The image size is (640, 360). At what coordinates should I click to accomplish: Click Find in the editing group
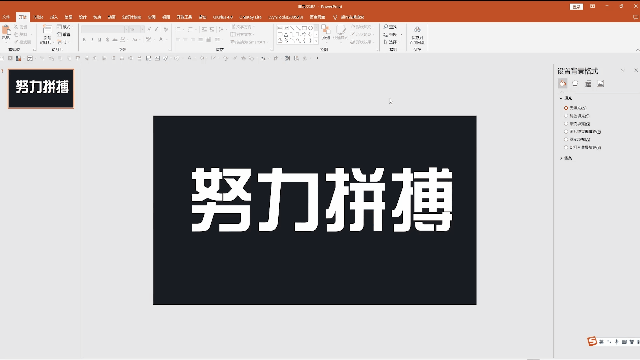390,27
